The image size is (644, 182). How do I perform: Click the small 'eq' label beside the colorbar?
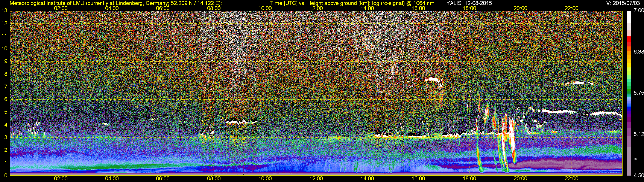636,159
